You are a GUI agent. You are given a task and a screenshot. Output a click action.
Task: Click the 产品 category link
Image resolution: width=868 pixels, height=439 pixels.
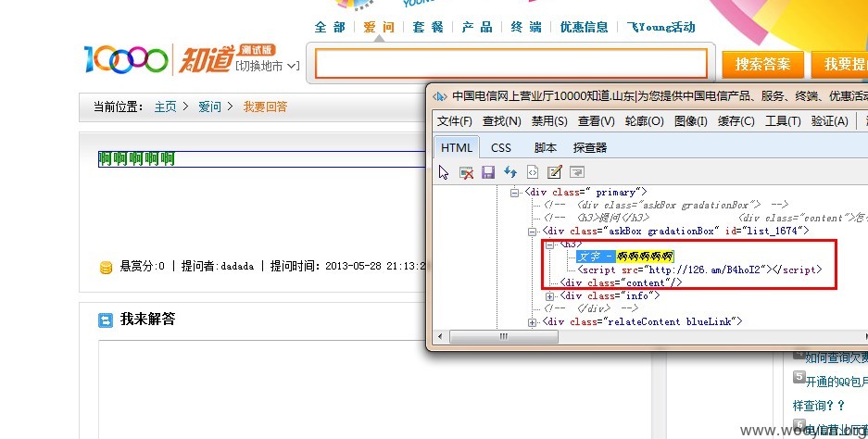pos(477,27)
